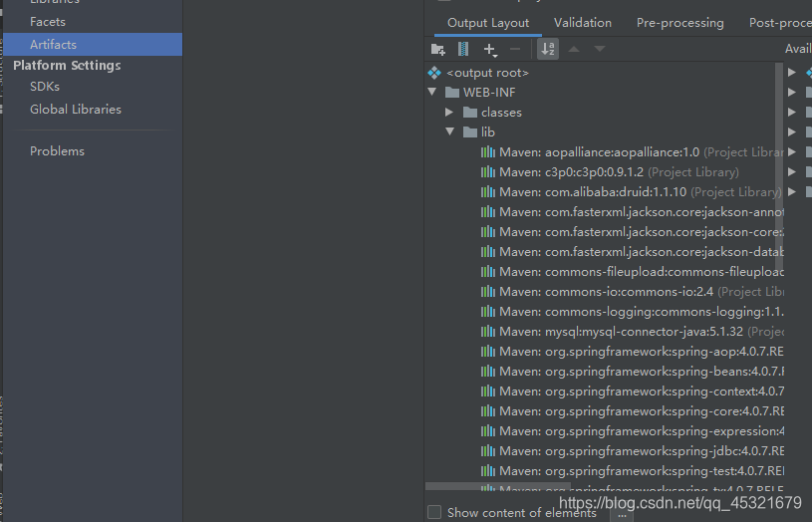Select Facets in the sidebar
The width and height of the screenshot is (812, 522).
point(48,22)
